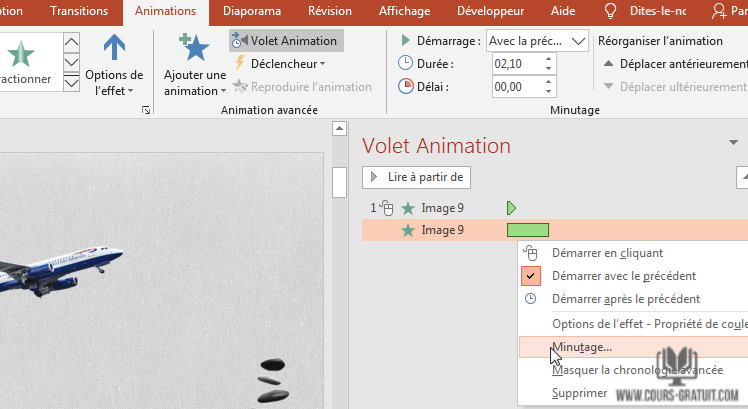Click the Options de l'effet arrow icon

click(x=114, y=48)
